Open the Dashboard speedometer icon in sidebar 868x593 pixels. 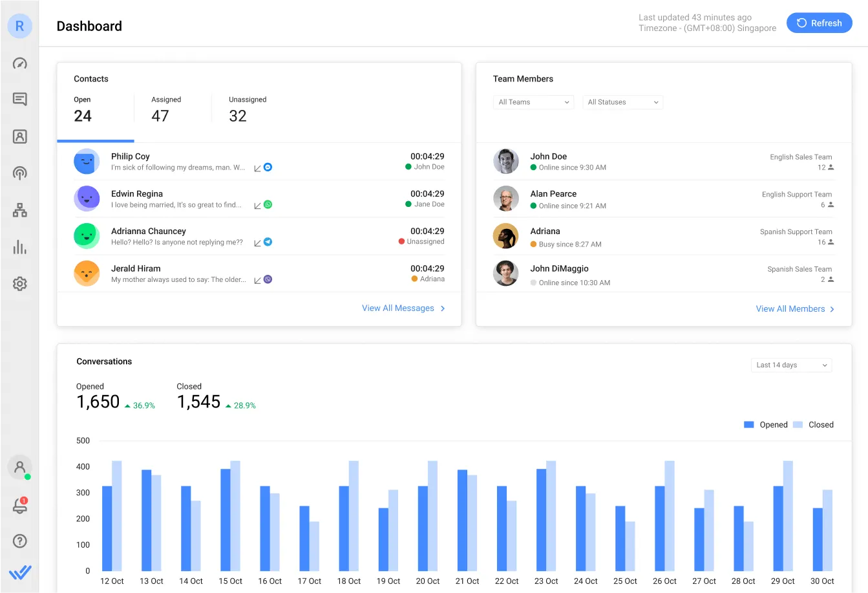19,63
